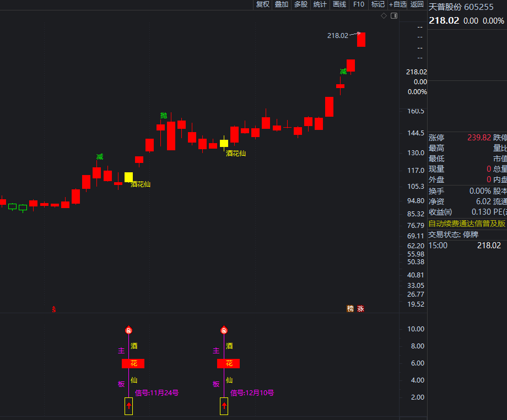Click the 标记 mark button

click(x=378, y=4)
